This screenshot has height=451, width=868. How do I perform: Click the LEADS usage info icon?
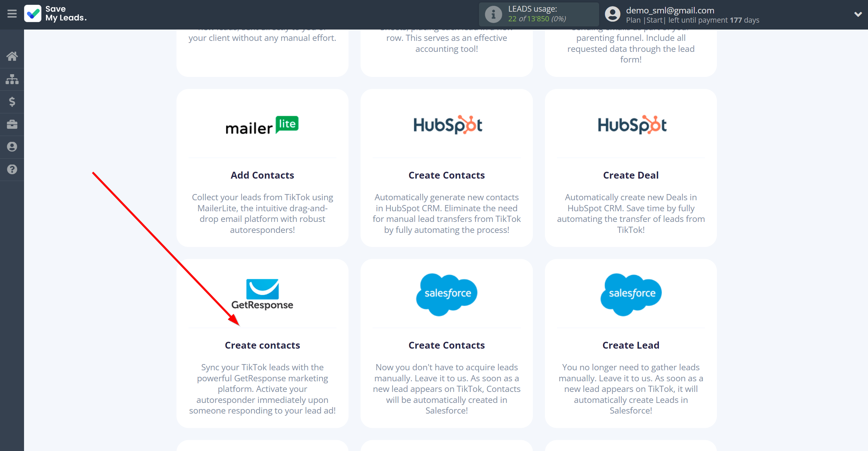(493, 14)
